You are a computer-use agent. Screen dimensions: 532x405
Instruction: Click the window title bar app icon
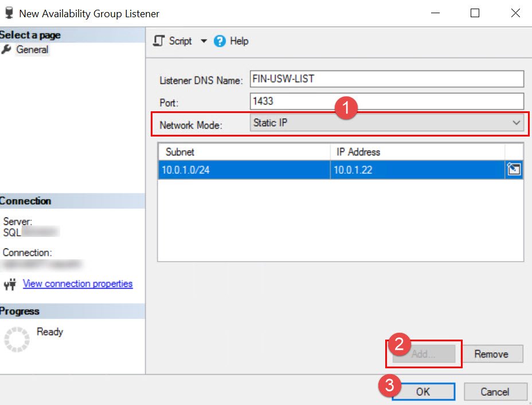[9, 13]
